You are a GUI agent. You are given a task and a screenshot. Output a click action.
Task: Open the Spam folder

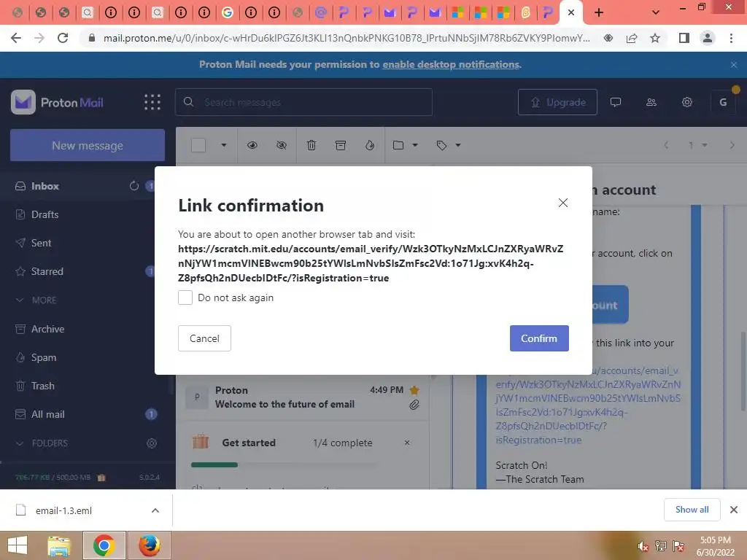tap(43, 357)
